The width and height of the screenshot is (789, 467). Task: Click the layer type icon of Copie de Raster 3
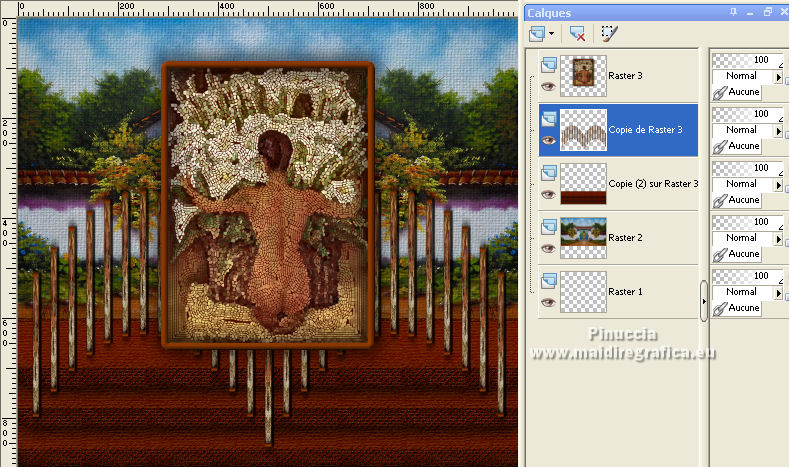tap(549, 119)
